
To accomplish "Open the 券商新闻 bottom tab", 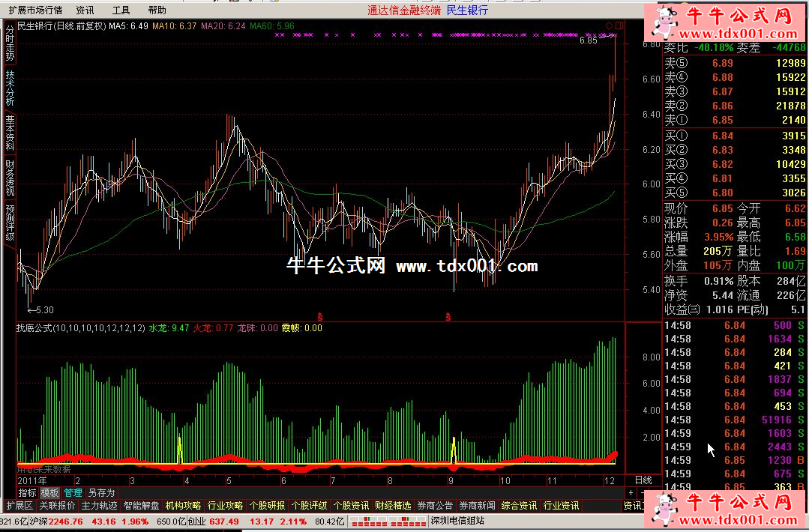I will click(x=478, y=506).
